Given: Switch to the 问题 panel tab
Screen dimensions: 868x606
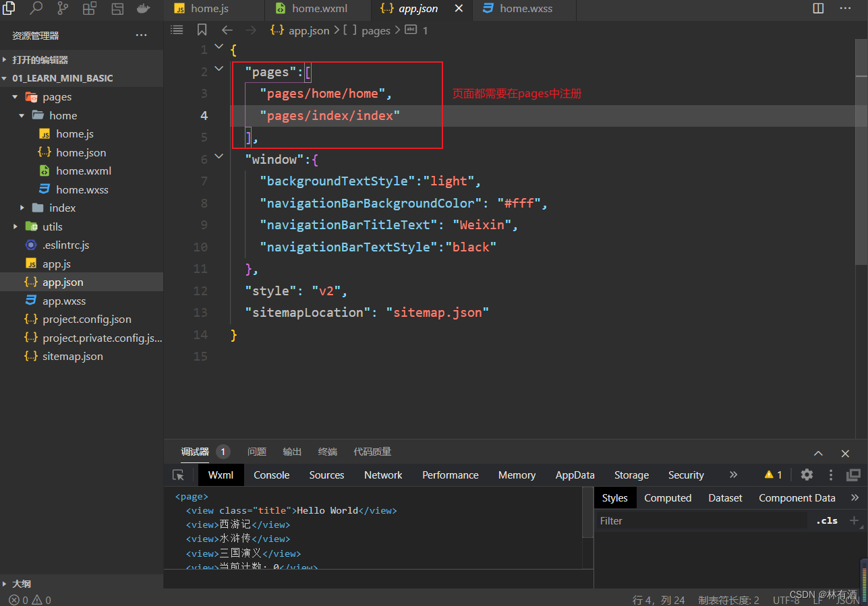Looking at the screenshot, I should 257,452.
